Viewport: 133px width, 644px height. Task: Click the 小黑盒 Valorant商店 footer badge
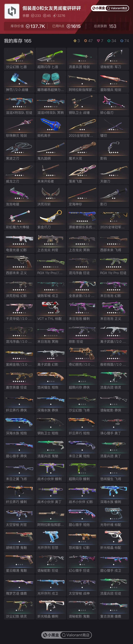click(67, 635)
